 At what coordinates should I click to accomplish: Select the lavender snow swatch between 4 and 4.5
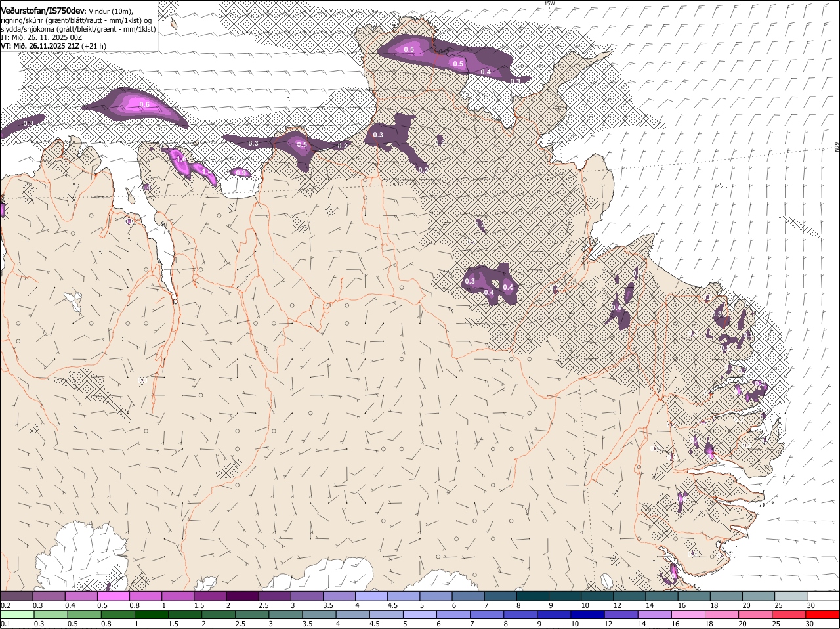tap(371, 596)
